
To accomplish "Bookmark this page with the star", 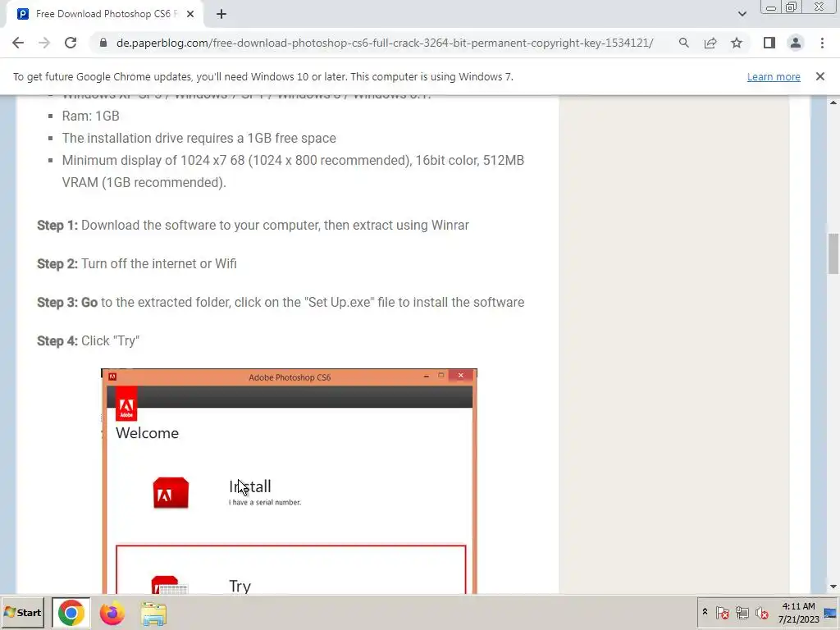I will coord(737,43).
